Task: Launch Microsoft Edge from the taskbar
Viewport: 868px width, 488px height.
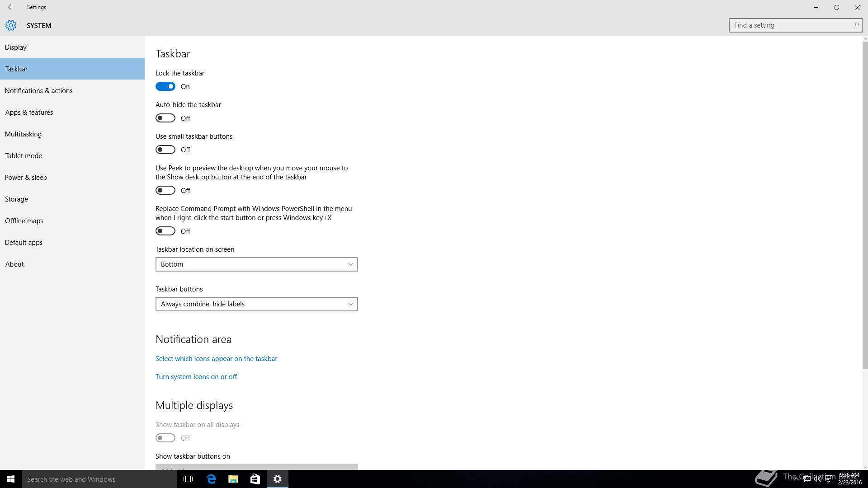Action: click(x=211, y=479)
